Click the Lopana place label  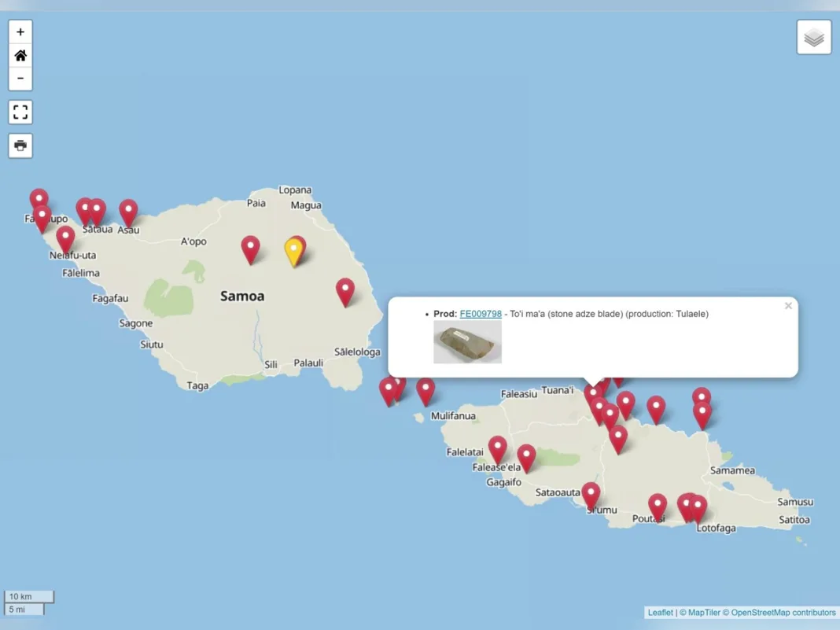click(x=295, y=190)
